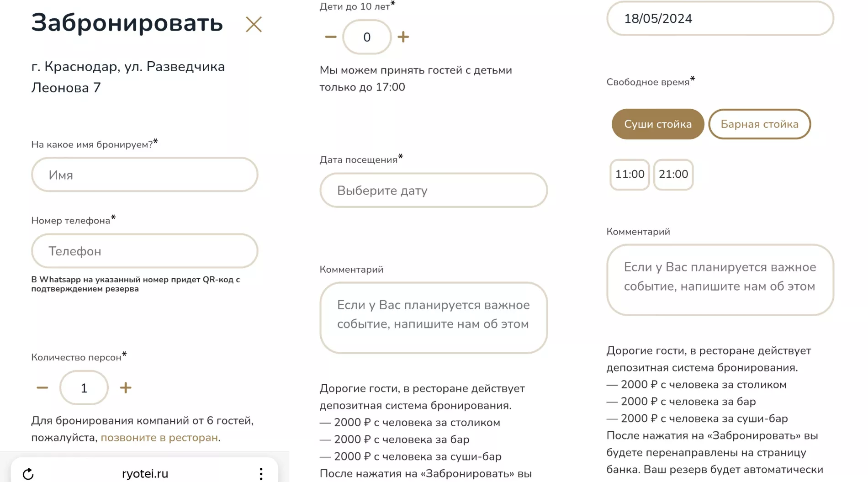This screenshot has height=482, width=868.
Task: Follow the позвоните в ресторан link
Action: coord(159,438)
